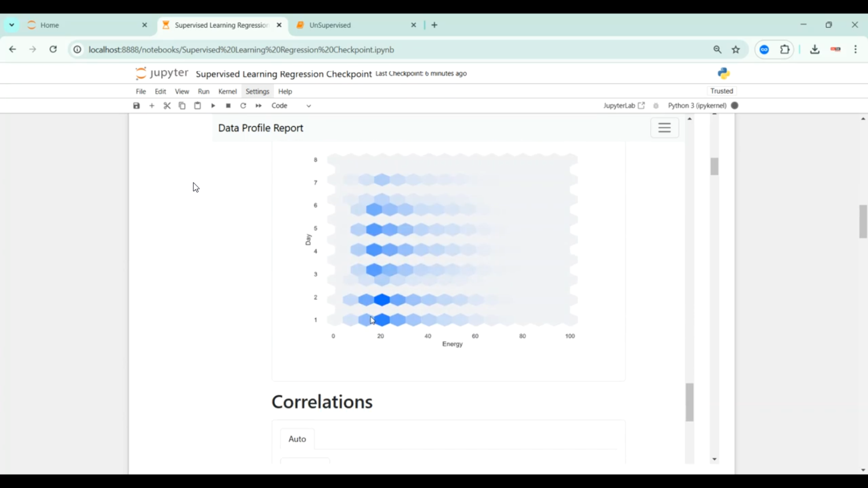Restart the kernel with the circular arrow icon

243,106
